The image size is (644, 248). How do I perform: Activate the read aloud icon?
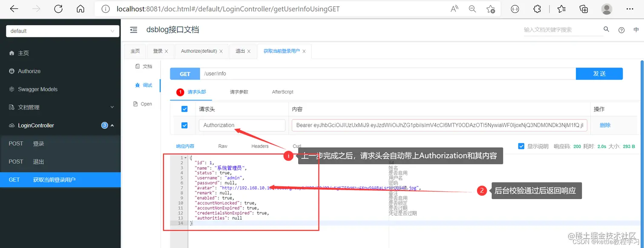[454, 9]
